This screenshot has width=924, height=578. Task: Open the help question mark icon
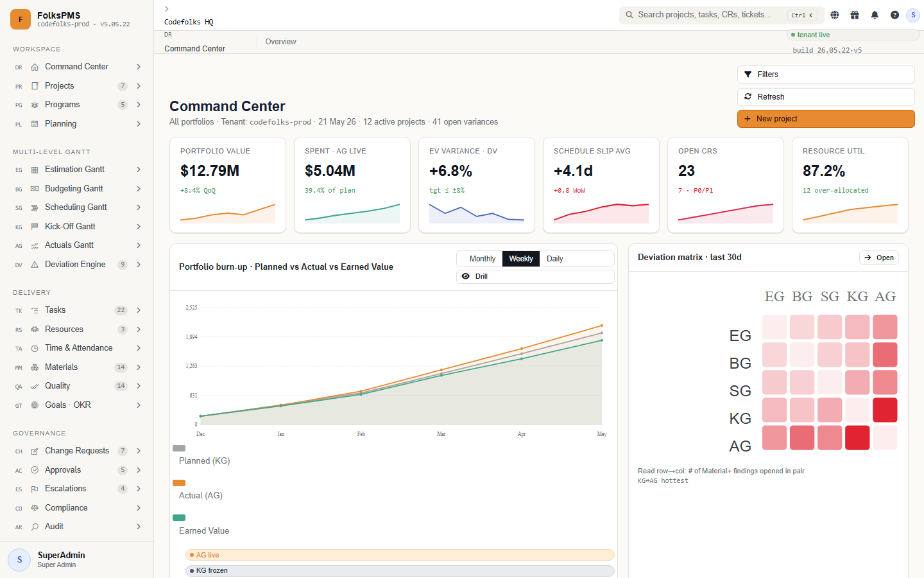point(894,15)
